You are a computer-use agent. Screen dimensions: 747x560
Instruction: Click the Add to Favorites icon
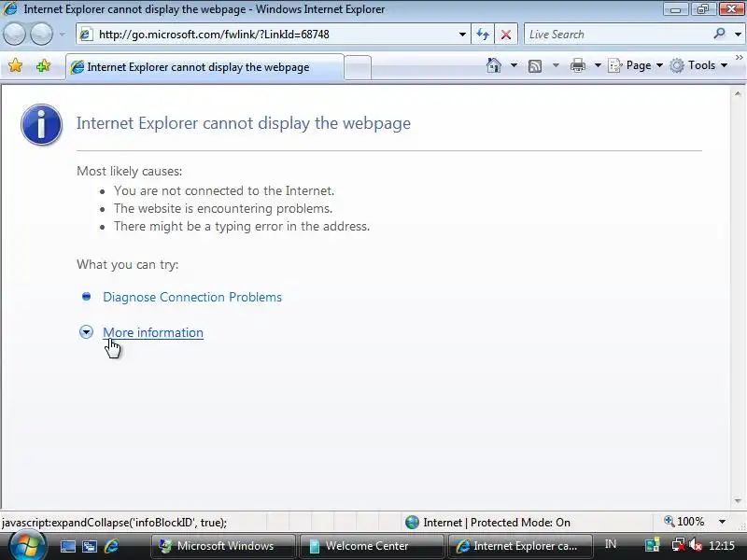pyautogui.click(x=43, y=65)
